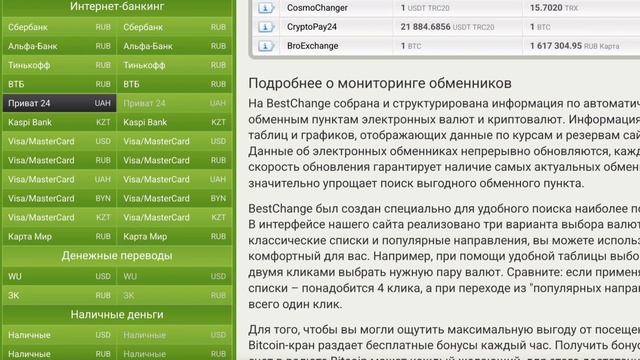Open the CosmoChanger exchanger link

[317, 8]
